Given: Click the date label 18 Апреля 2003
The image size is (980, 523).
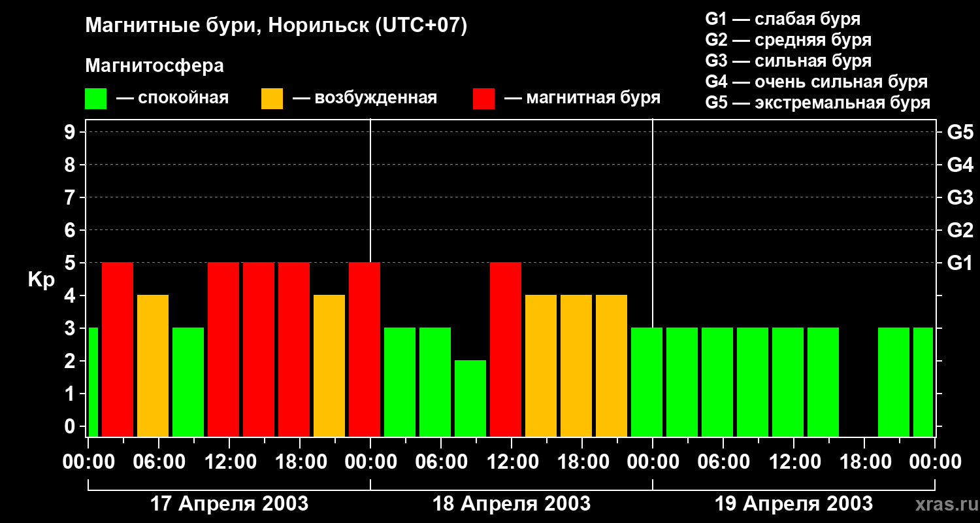Looking at the screenshot, I should (512, 503).
